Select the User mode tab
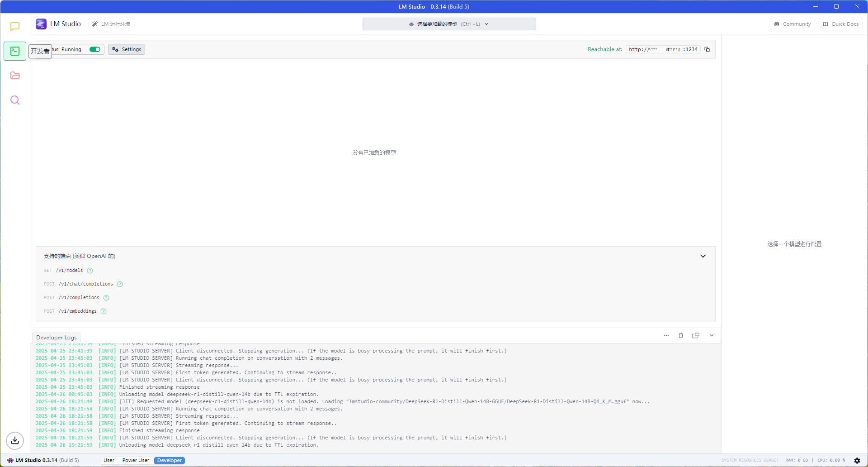868x467 pixels. coord(108,460)
